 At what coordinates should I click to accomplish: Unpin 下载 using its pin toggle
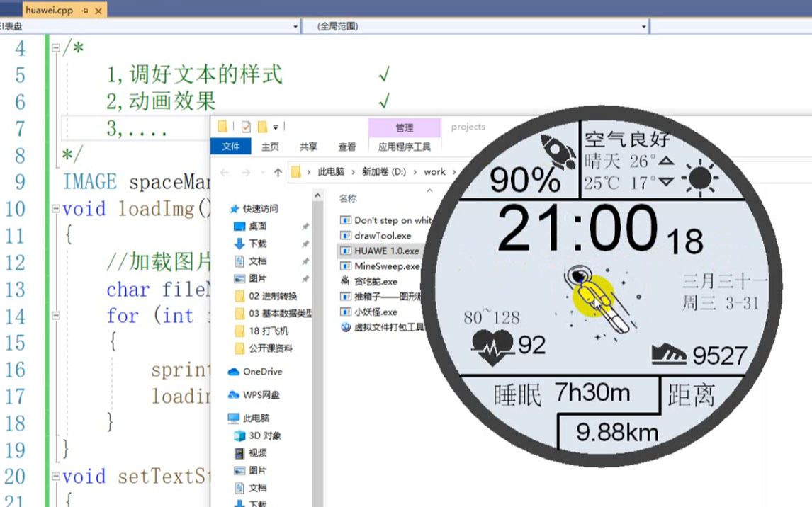click(307, 244)
